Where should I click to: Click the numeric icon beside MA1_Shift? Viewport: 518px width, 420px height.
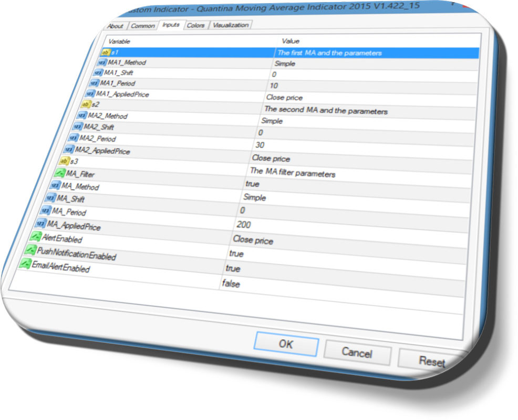[x=98, y=72]
